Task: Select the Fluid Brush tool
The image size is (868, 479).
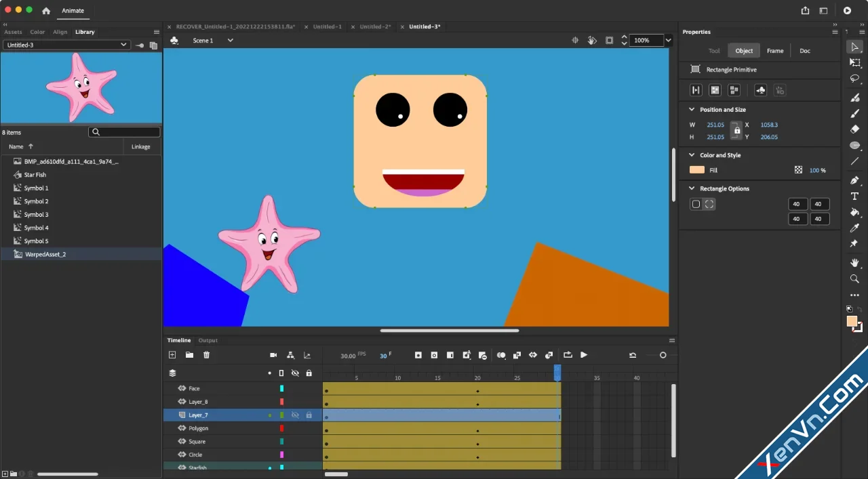Action: (x=854, y=98)
